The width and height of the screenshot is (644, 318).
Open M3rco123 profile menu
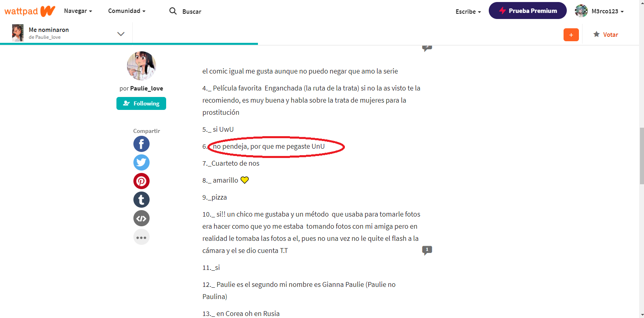pyautogui.click(x=600, y=11)
